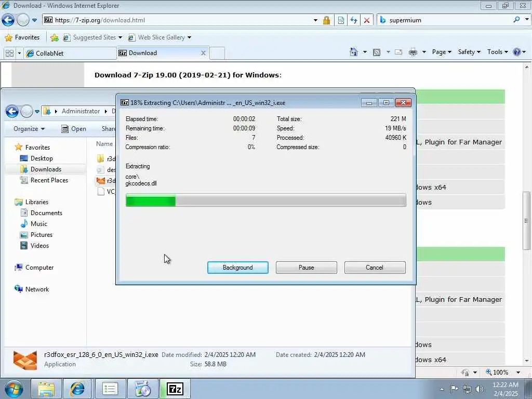Image resolution: width=532 pixels, height=399 pixels.
Task: Click the read mail icon in command bar
Action: 398,52
